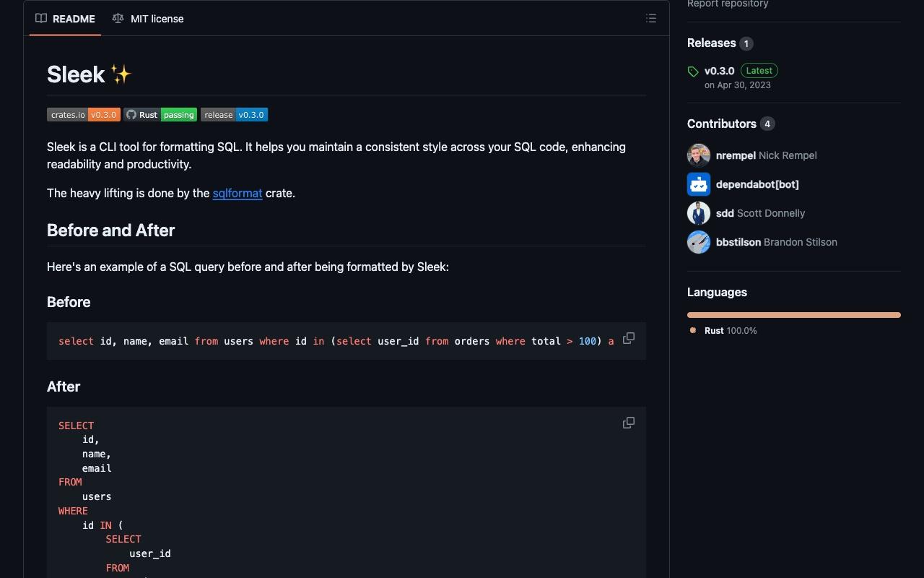This screenshot has height=578, width=924.
Task: Click the Latest release label
Action: [759, 71]
